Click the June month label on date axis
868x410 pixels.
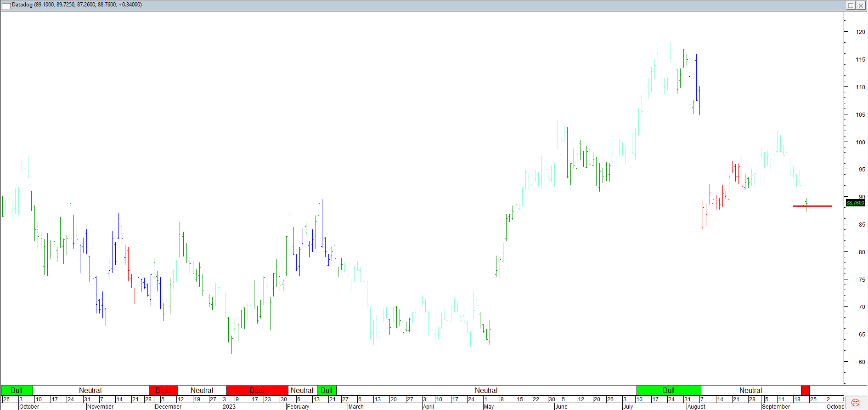click(561, 406)
